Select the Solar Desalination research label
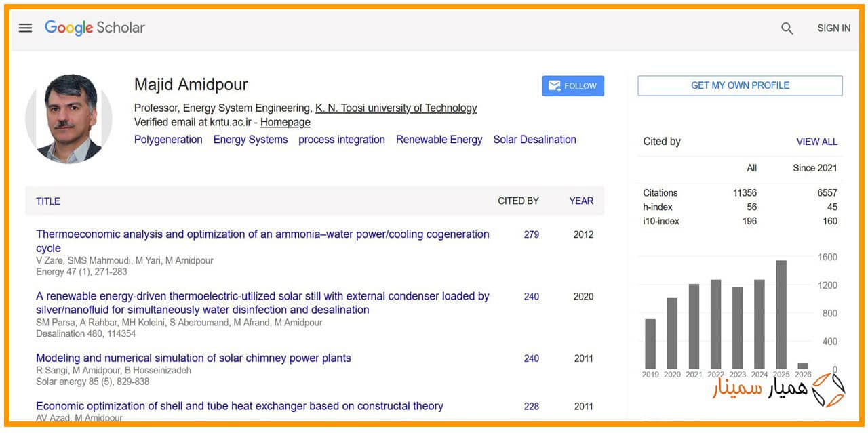This screenshot has width=868, height=433. point(534,140)
